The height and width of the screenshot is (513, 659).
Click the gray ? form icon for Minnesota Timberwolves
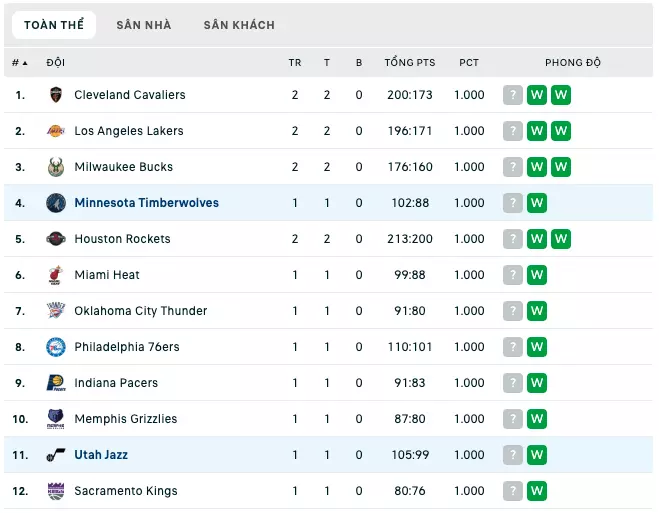513,203
